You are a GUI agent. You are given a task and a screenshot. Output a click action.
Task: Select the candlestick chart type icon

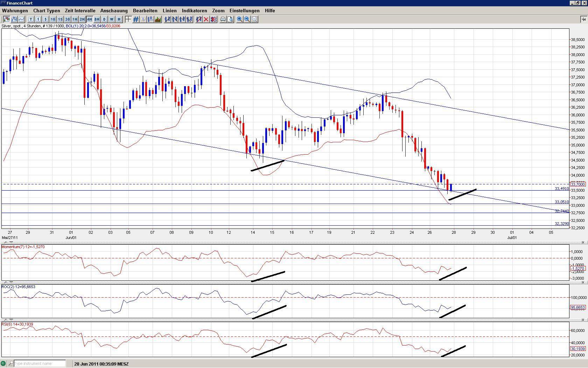click(7, 19)
